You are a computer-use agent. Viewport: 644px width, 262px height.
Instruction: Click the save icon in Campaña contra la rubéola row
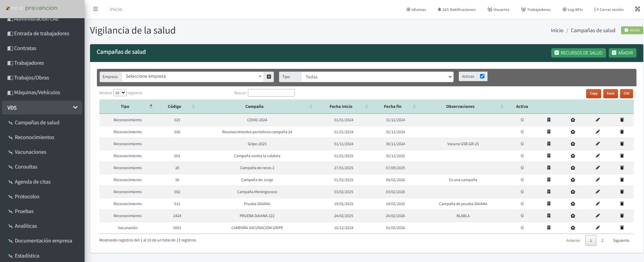[x=548, y=156]
